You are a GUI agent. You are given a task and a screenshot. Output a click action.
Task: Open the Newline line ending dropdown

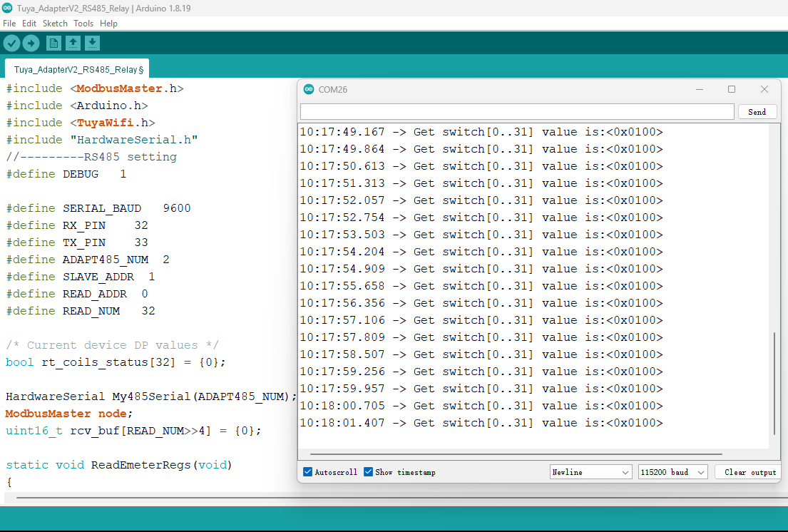tap(590, 472)
